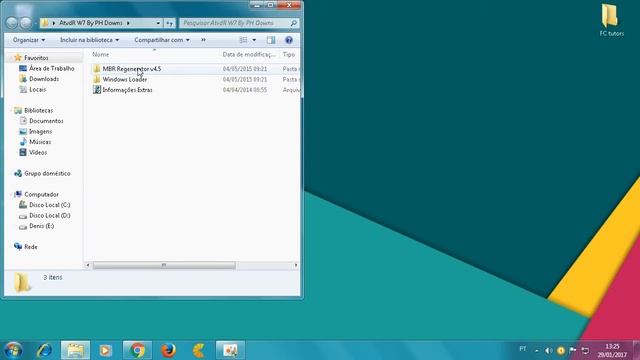
Task: Open view options dropdown arrow
Action: coord(254,40)
